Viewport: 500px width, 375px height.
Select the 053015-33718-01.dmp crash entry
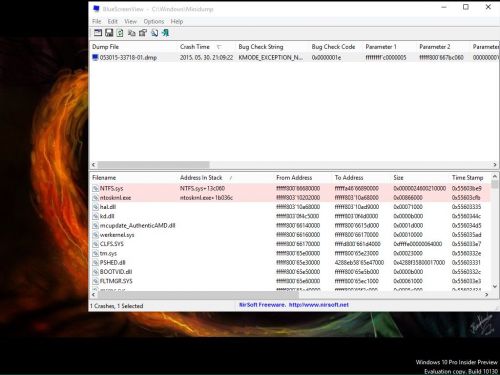click(x=128, y=58)
